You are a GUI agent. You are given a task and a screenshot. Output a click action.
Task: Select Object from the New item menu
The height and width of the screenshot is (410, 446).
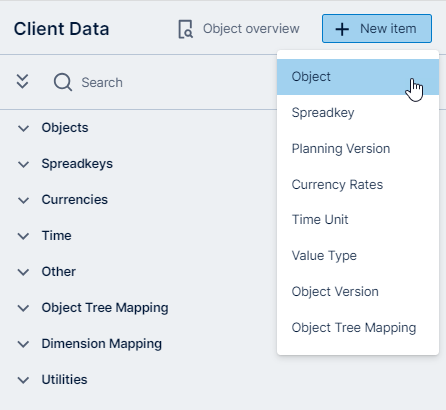coord(358,77)
